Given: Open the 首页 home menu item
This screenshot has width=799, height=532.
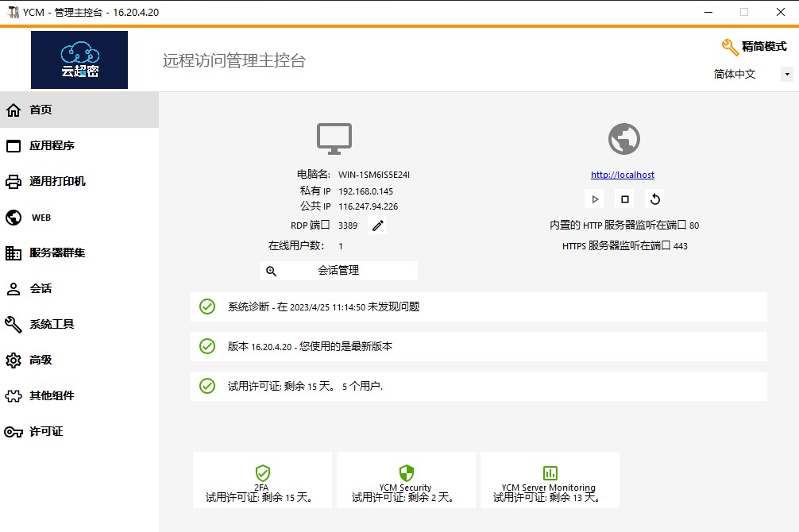Looking at the screenshot, I should (x=79, y=110).
